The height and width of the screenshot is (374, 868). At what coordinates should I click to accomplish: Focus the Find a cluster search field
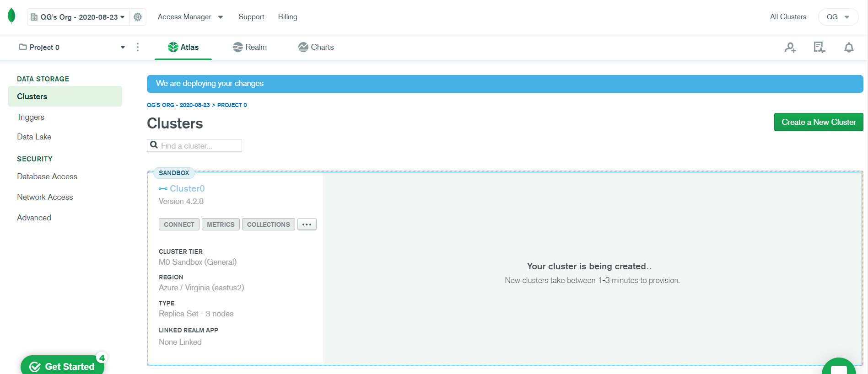coord(194,145)
